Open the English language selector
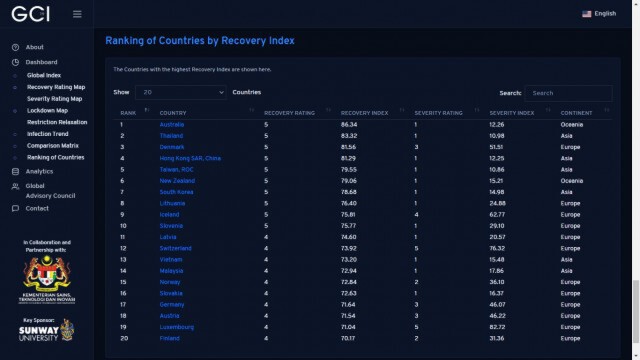 click(599, 14)
